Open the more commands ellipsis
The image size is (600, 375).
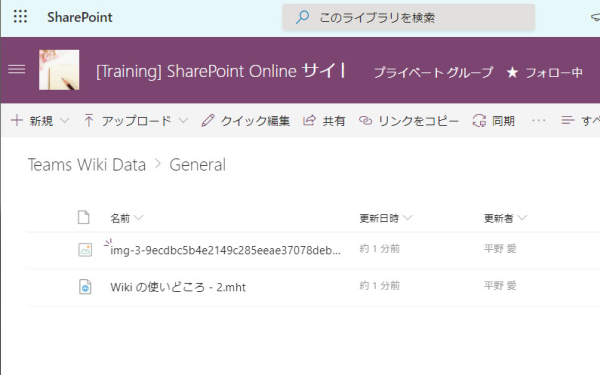click(x=539, y=121)
